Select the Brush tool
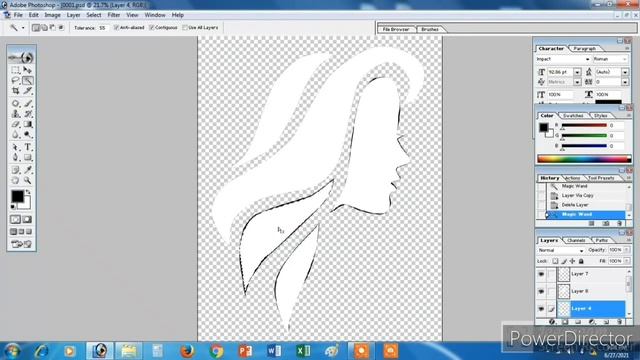The width and height of the screenshot is (640, 360). click(27, 104)
